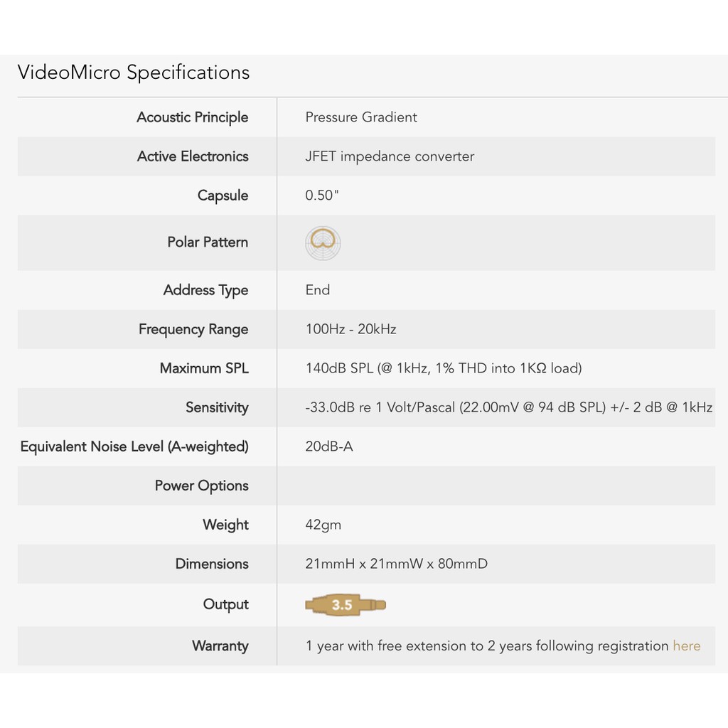728x728 pixels.
Task: Select the Warranty row label
Action: (220, 646)
